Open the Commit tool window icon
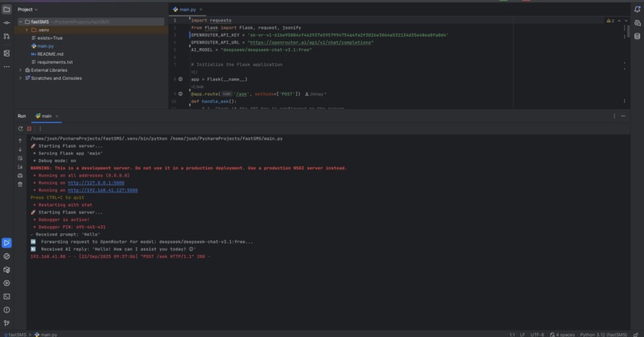Screen dimensions: 644x337 [x=6, y=22]
